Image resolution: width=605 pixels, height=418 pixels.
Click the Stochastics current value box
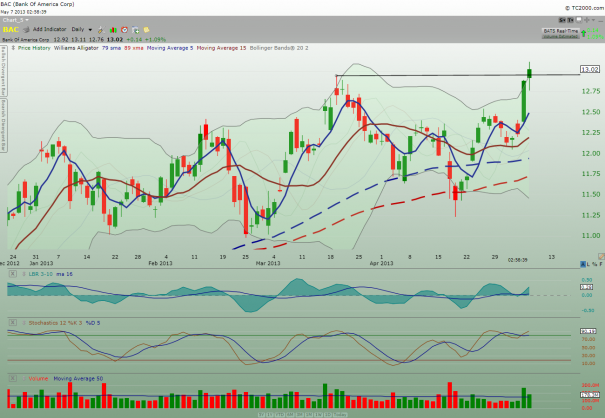[x=588, y=331]
